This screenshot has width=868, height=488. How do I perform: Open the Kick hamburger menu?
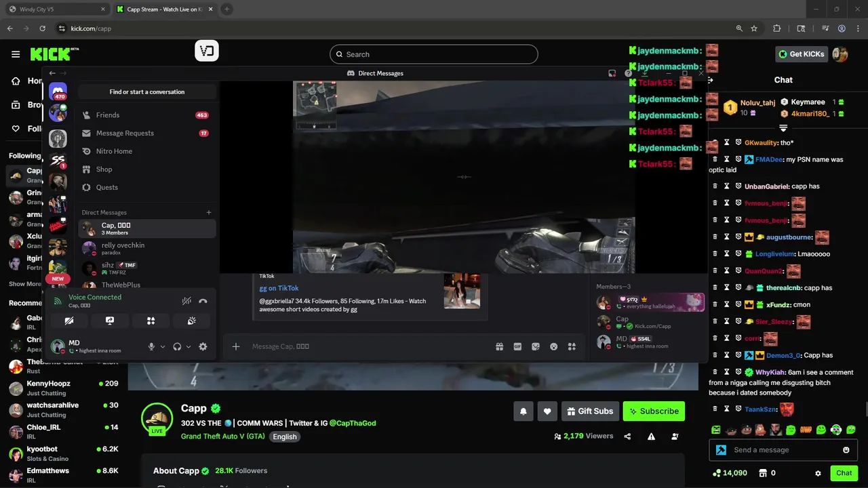[x=16, y=54]
